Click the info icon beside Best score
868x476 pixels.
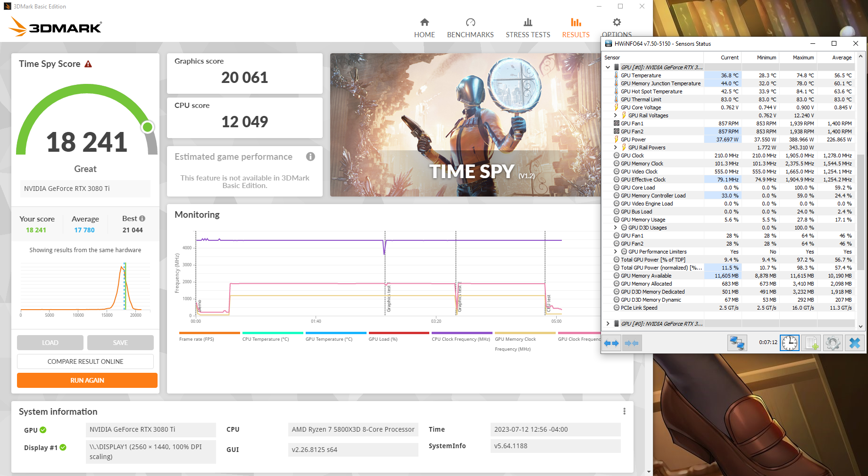[142, 219]
